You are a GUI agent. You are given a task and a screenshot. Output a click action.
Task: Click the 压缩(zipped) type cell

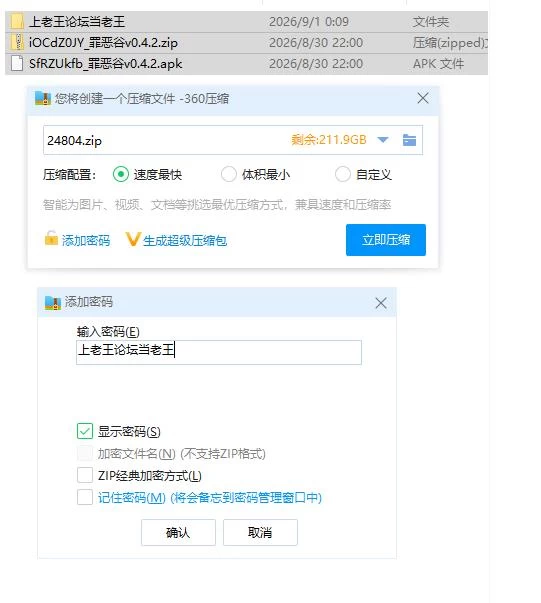(x=450, y=43)
